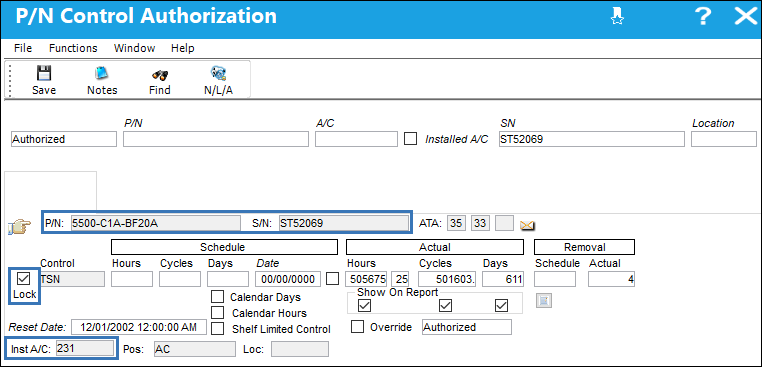Click the second ATA field 33
Viewport: 762px width, 367px height.
pyautogui.click(x=480, y=223)
